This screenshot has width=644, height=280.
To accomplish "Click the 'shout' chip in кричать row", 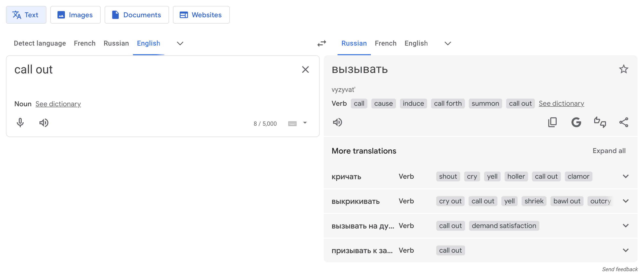I will 448,176.
